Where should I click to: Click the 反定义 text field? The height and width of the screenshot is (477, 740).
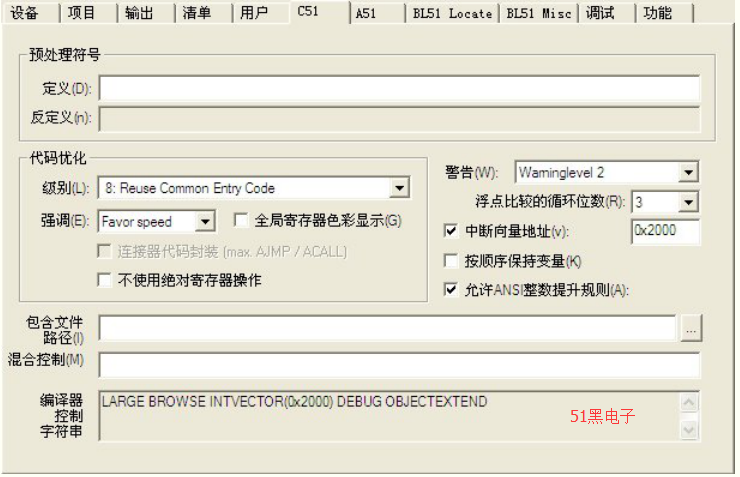399,119
